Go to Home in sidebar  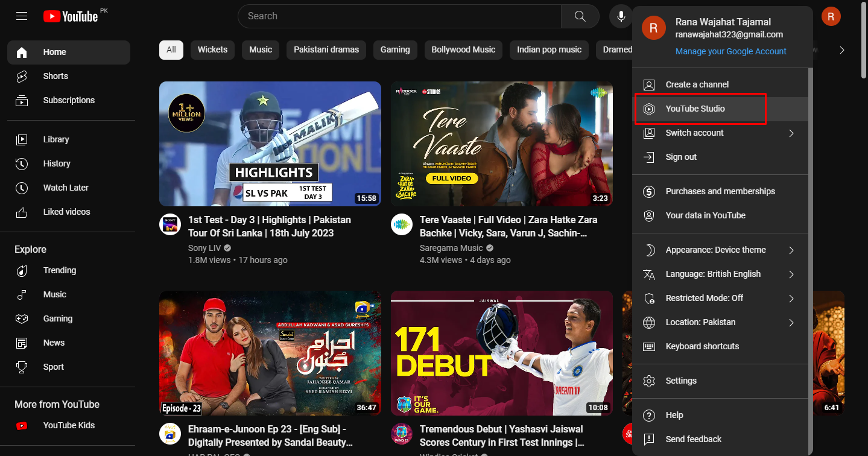click(69, 52)
